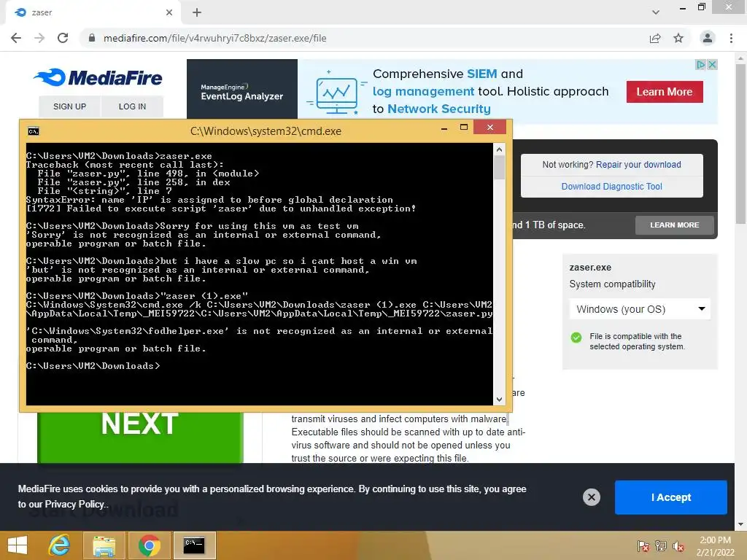Switch to cmd in taskbar
Screen dimensions: 747x560
(x=194, y=545)
